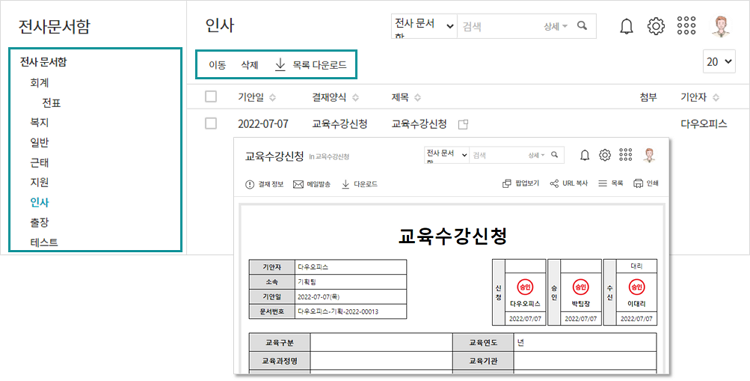Click the user profile avatar in top header

click(721, 26)
